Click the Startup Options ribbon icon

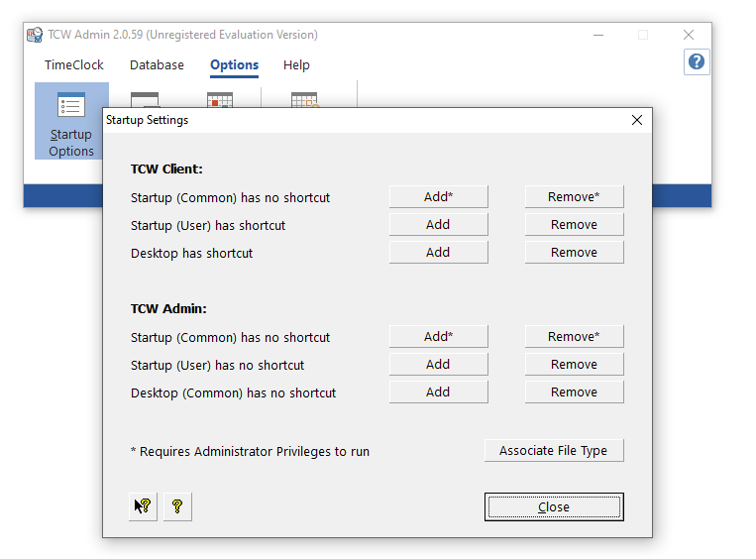click(x=71, y=121)
